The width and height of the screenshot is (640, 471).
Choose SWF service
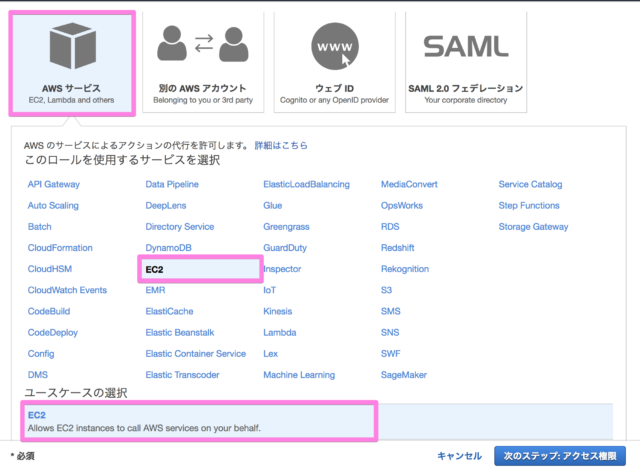[x=391, y=354]
